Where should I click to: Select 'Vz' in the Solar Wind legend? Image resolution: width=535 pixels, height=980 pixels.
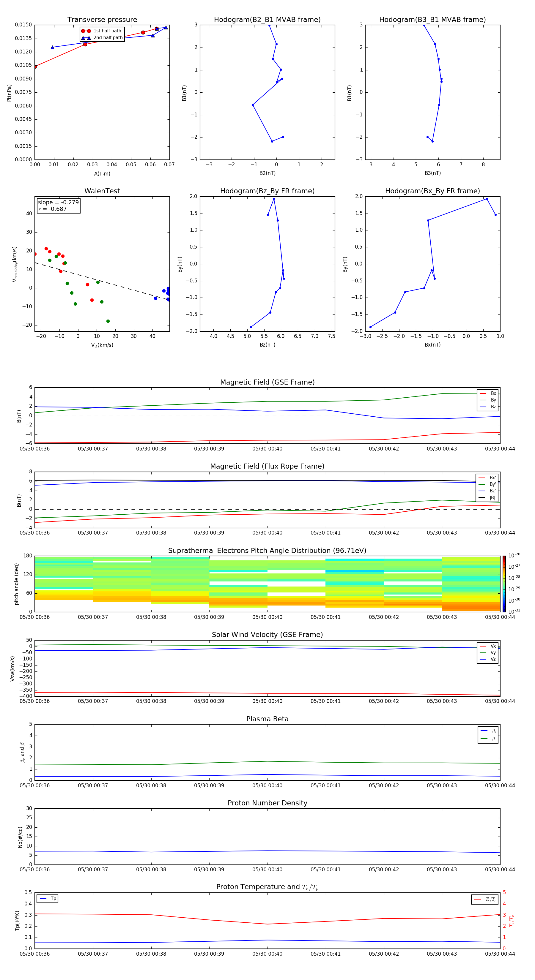tap(488, 659)
